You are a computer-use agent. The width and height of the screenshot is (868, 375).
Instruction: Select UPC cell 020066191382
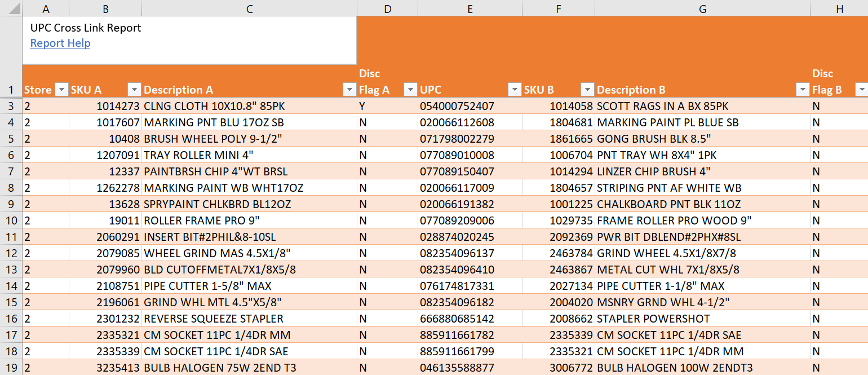pyautogui.click(x=470, y=204)
